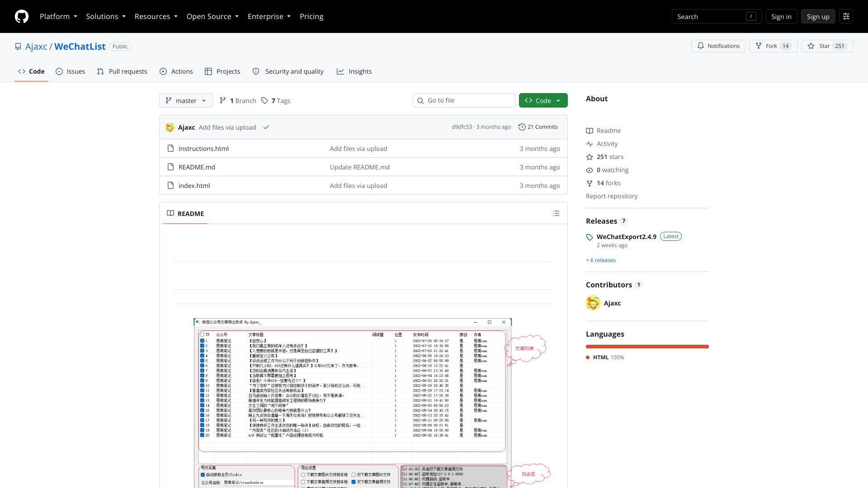Open the Projects tab
868x488 pixels.
click(222, 71)
